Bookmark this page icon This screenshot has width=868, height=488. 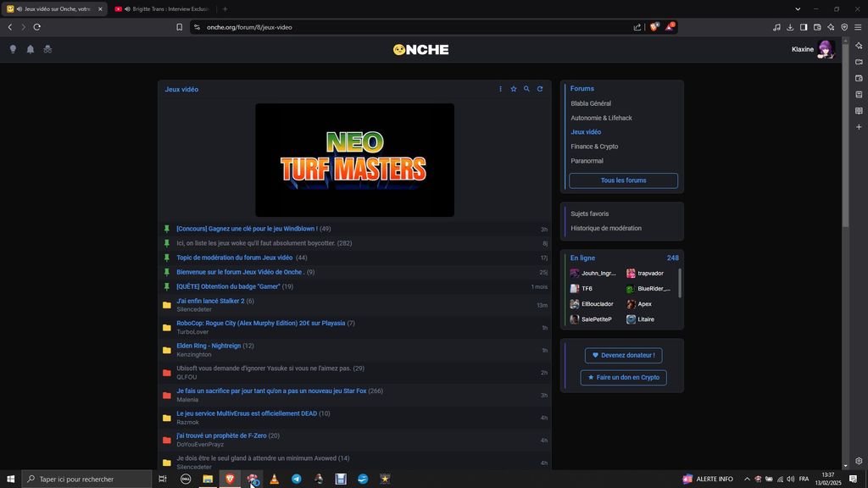pos(180,27)
